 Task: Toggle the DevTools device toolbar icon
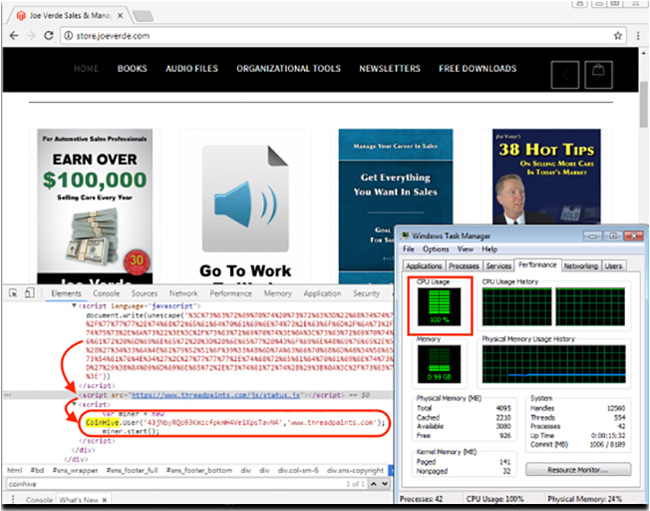click(29, 293)
